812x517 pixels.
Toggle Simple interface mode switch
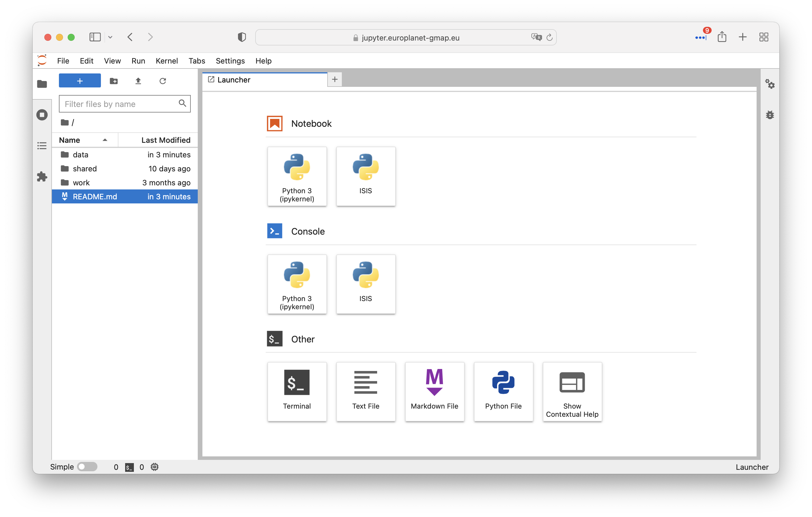[87, 467]
